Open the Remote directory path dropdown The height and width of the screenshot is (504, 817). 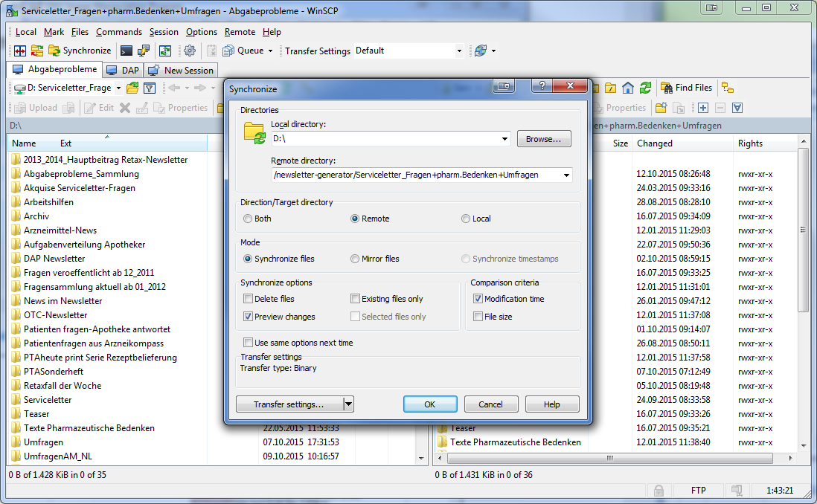click(x=567, y=175)
